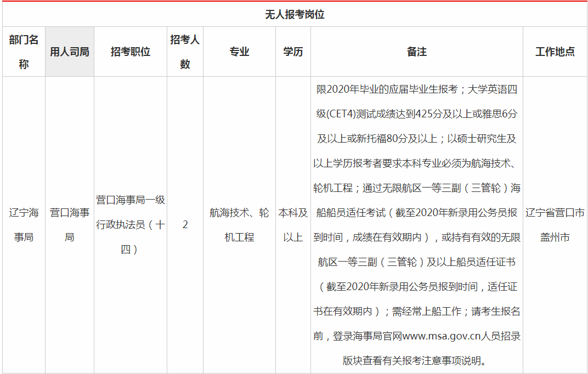
Task: Select the 航海技术、轮机工程 major cell
Action: (239, 225)
